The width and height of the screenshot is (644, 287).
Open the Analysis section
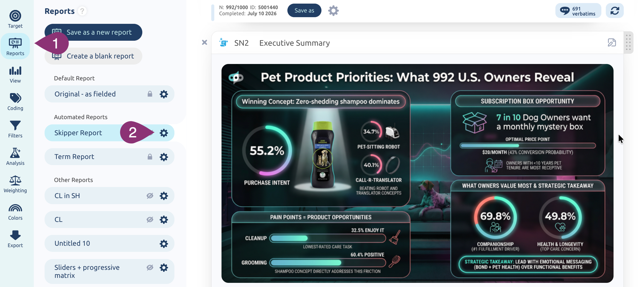point(15,157)
